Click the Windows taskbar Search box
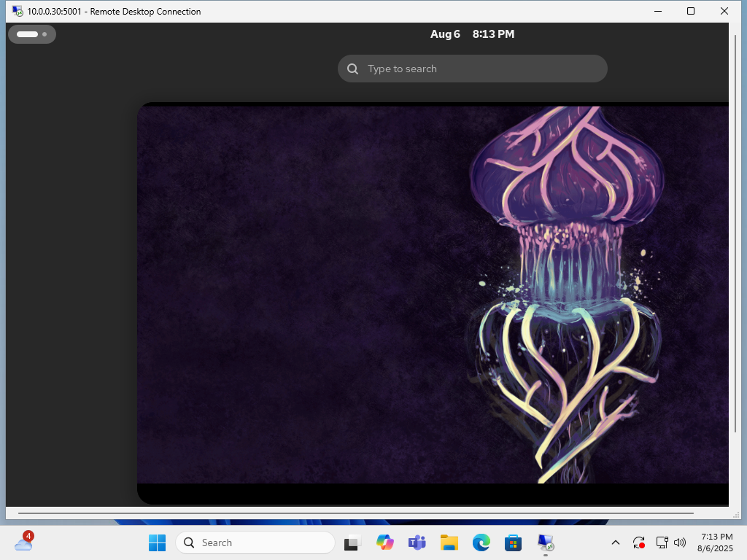The width and height of the screenshot is (747, 560). coord(255,542)
